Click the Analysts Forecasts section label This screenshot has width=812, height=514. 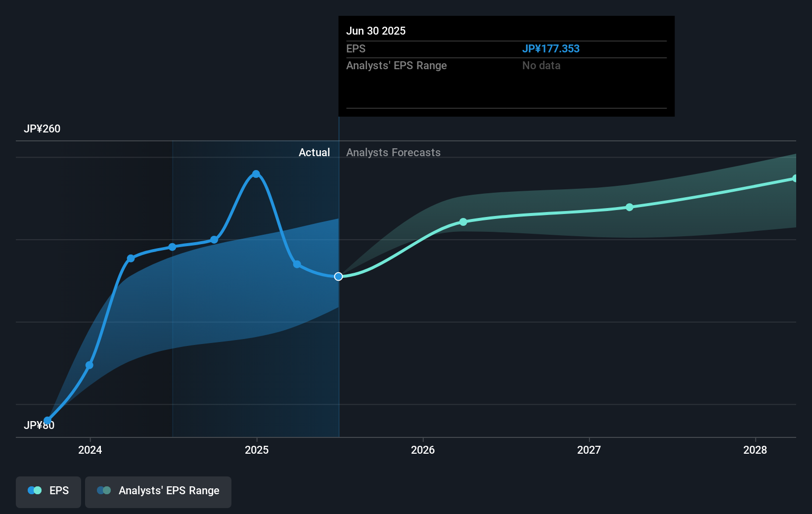pyautogui.click(x=393, y=152)
